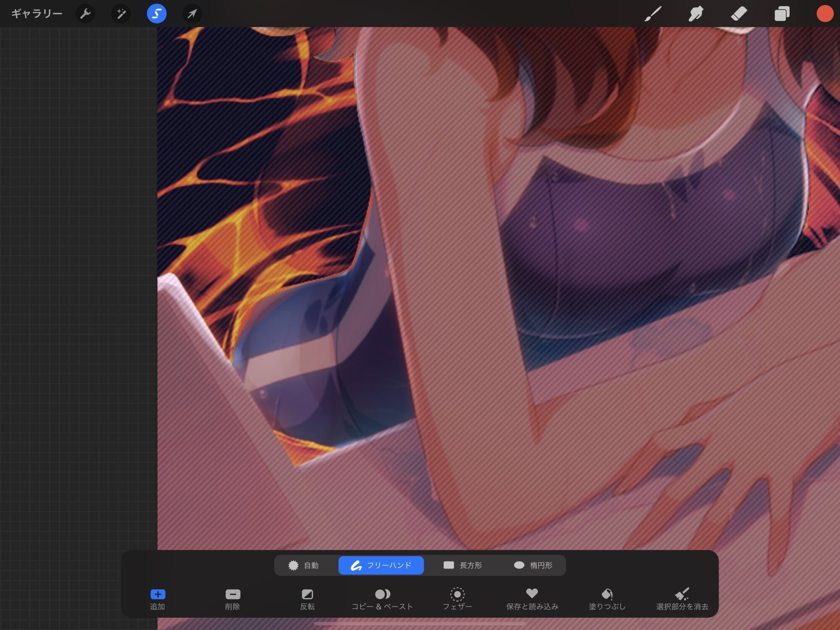Tap コピー & ペースト
The image size is (840, 630).
(x=382, y=598)
